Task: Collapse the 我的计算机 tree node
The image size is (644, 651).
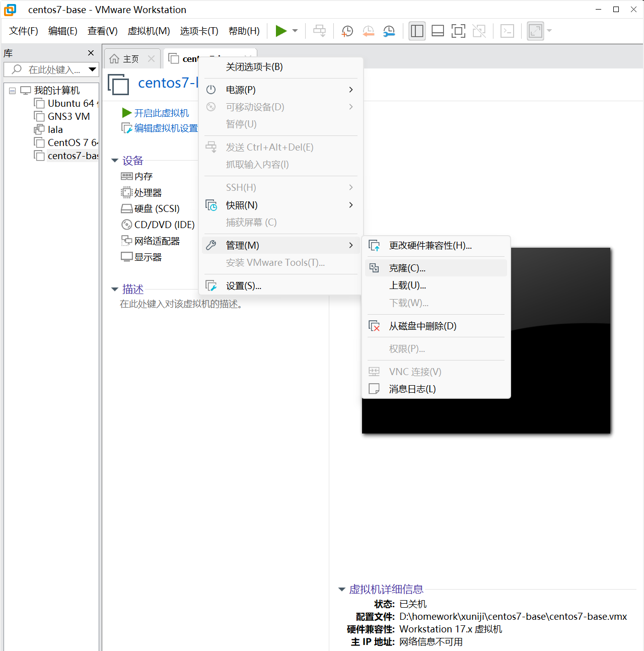Action: pyautogui.click(x=12, y=91)
